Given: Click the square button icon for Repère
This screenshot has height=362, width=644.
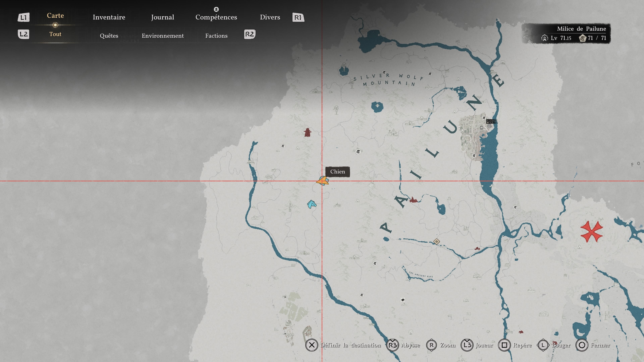Looking at the screenshot, I should 504,345.
